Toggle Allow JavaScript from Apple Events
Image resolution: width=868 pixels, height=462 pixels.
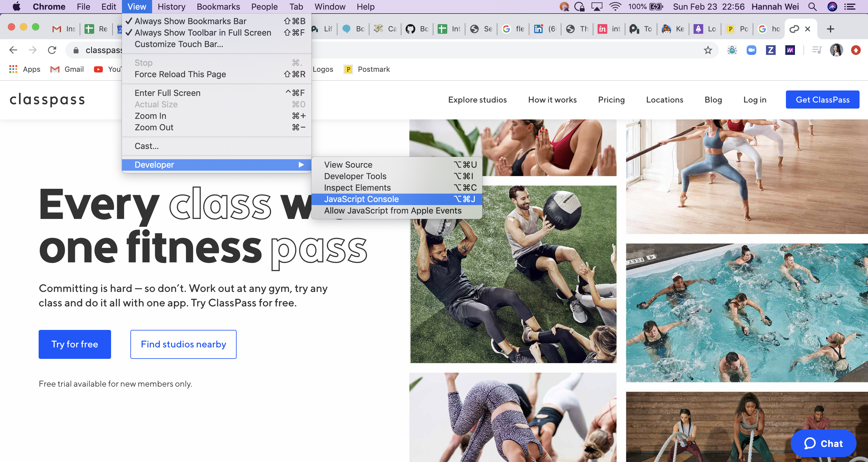[397, 210]
